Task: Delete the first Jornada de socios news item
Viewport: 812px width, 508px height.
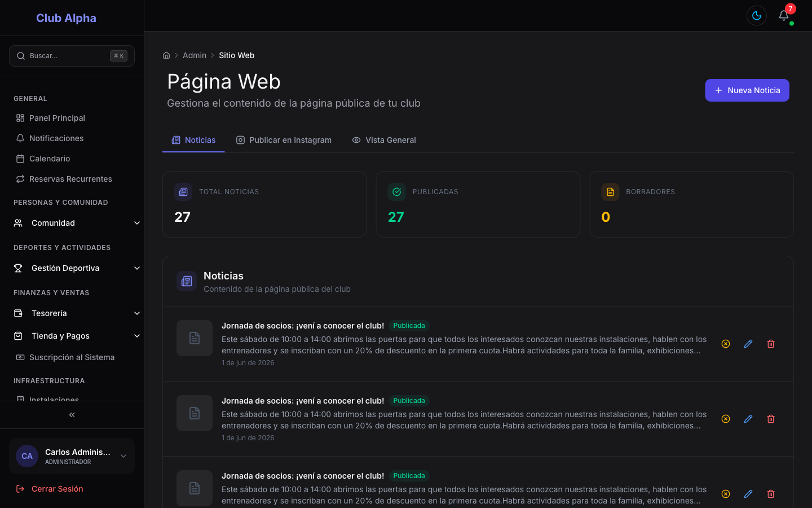Action: tap(771, 344)
